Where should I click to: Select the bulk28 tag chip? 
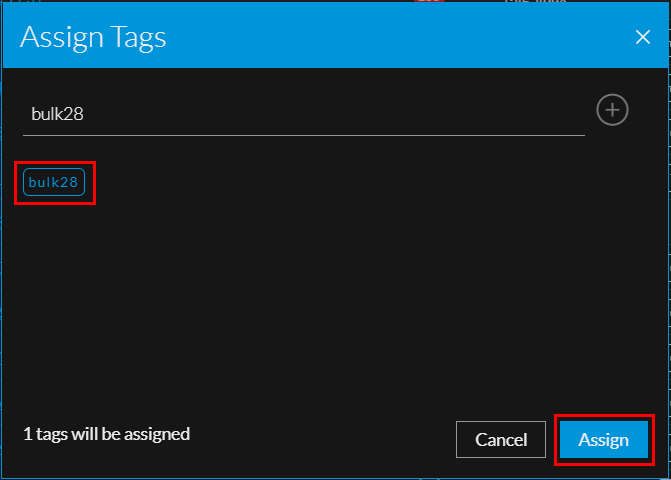[x=55, y=182]
